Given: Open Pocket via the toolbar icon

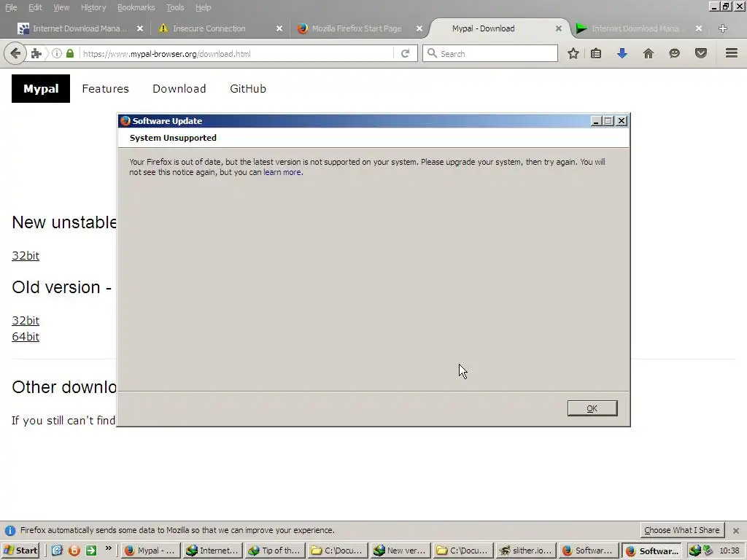Looking at the screenshot, I should click(701, 53).
